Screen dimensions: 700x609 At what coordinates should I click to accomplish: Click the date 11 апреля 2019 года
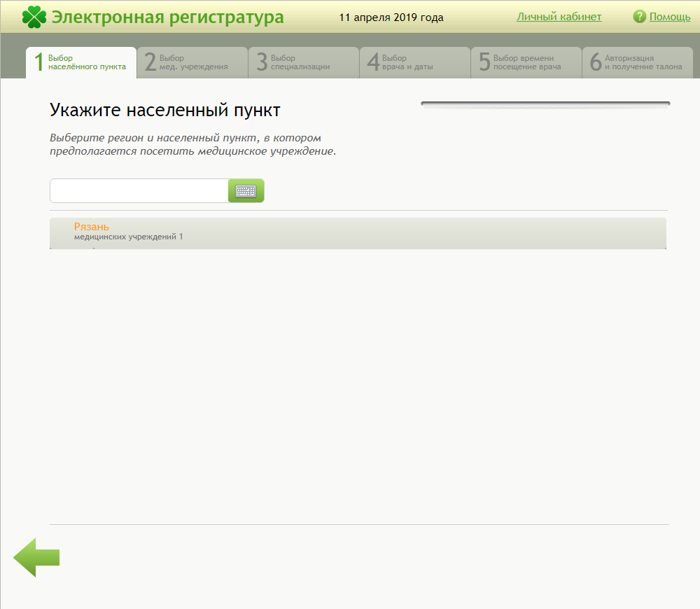click(x=391, y=17)
